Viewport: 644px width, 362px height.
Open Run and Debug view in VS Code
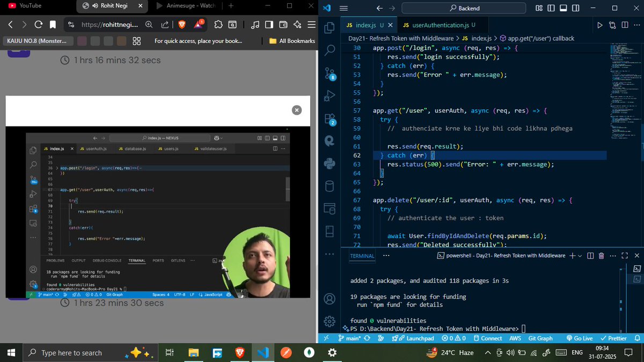click(x=330, y=96)
